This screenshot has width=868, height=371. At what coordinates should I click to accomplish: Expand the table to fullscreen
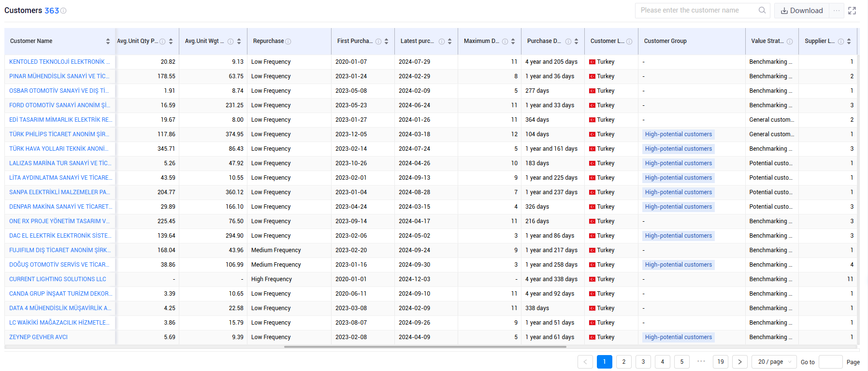click(x=852, y=11)
